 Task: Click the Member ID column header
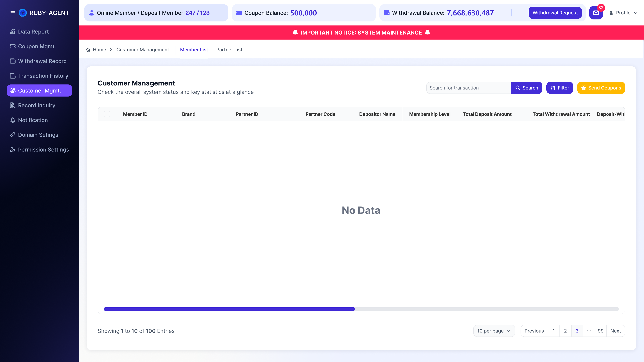(x=135, y=114)
